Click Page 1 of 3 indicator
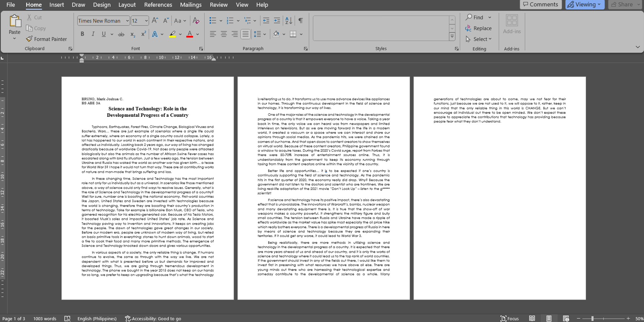Viewport: 644px width, 322px height. (x=14, y=318)
